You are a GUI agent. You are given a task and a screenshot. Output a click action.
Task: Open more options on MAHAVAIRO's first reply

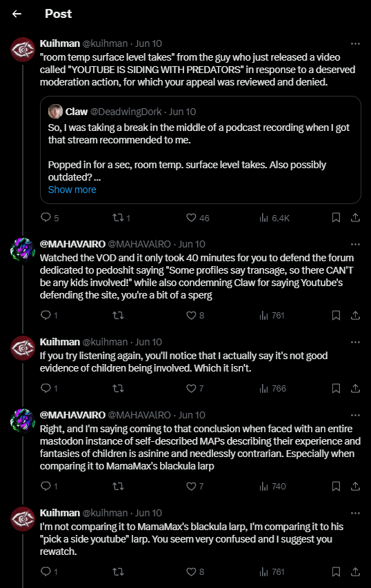point(355,245)
